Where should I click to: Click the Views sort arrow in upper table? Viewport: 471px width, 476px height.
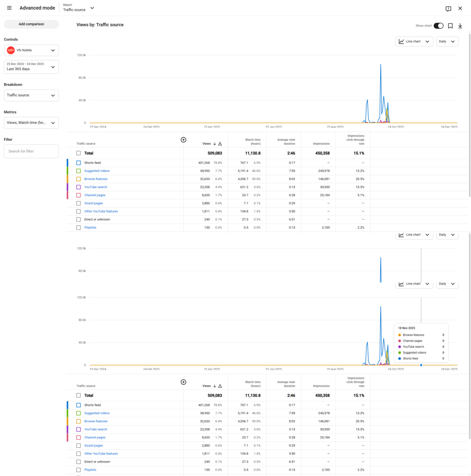pos(214,144)
